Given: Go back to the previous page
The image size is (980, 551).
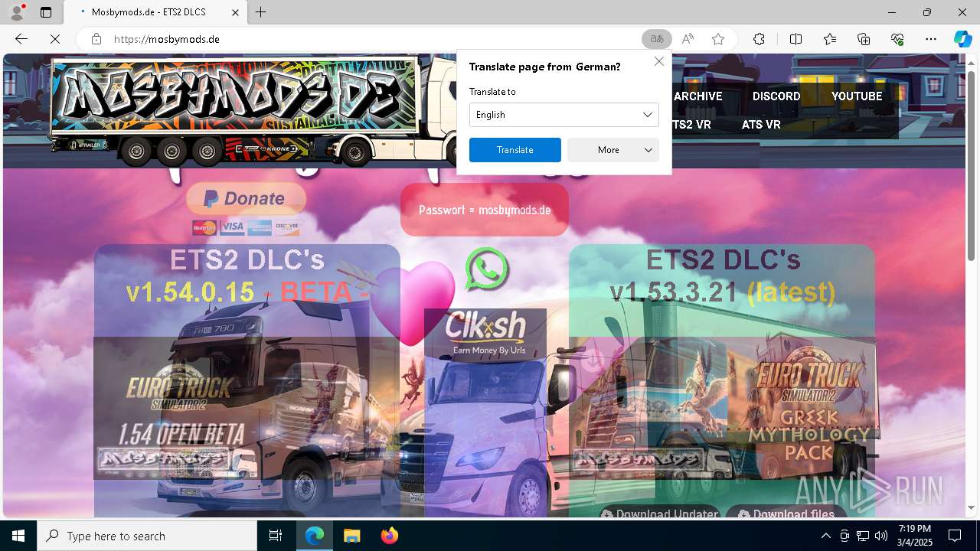Looking at the screenshot, I should tap(21, 39).
